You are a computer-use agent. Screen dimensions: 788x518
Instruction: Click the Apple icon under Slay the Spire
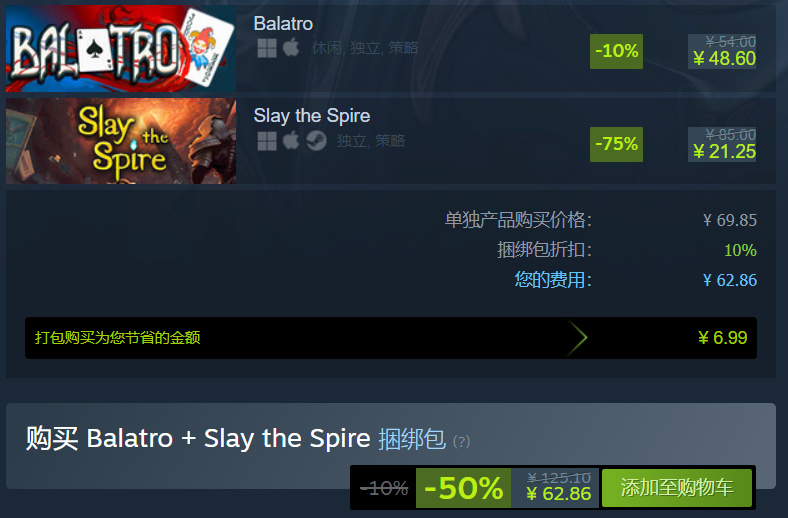pyautogui.click(x=291, y=141)
